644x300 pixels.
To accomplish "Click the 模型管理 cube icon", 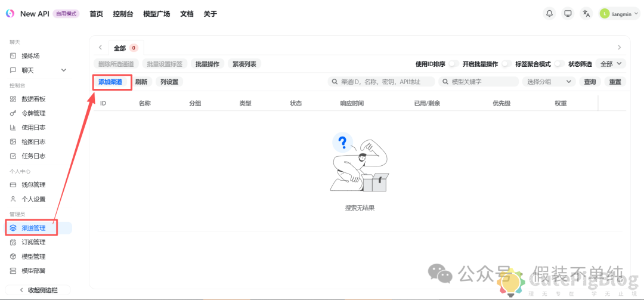I will tap(13, 256).
